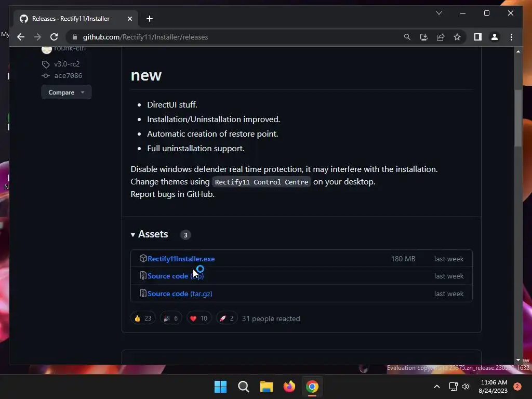Download Source code (zip)
Viewport: 532px width, 399px height.
click(x=176, y=276)
